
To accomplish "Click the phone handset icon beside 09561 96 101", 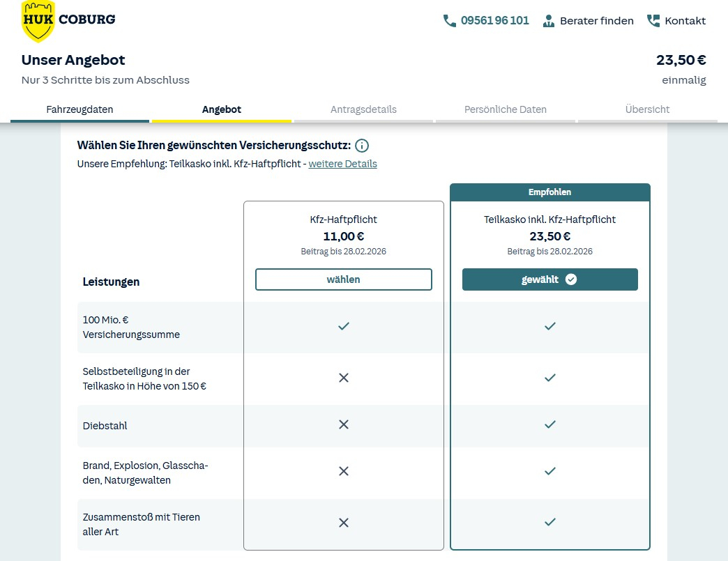I will pos(449,21).
